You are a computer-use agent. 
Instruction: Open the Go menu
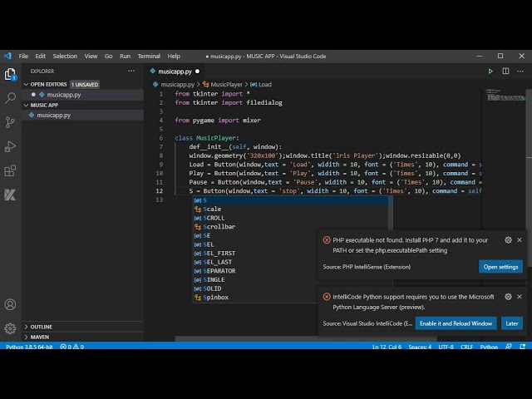tap(109, 56)
